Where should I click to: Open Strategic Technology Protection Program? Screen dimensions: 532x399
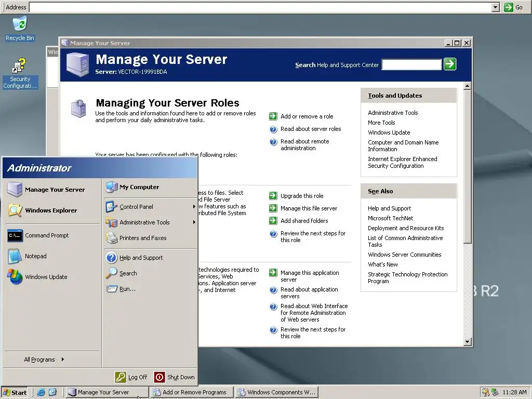[407, 278]
